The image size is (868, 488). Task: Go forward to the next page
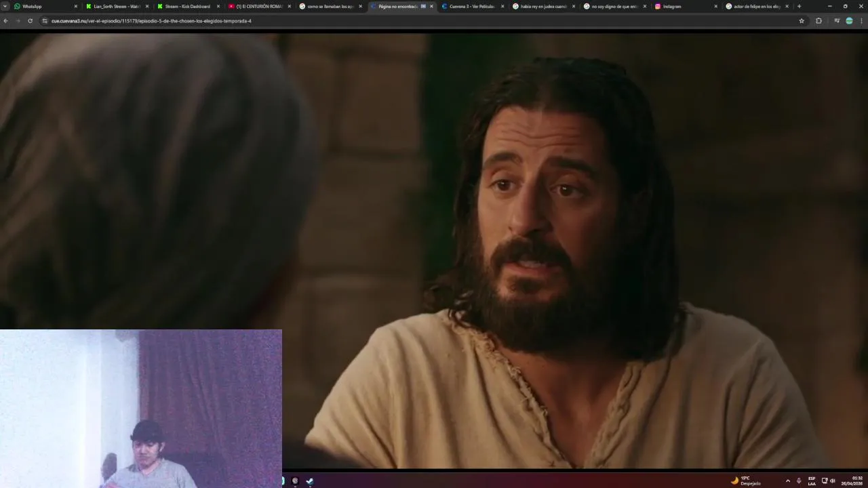[x=18, y=21]
